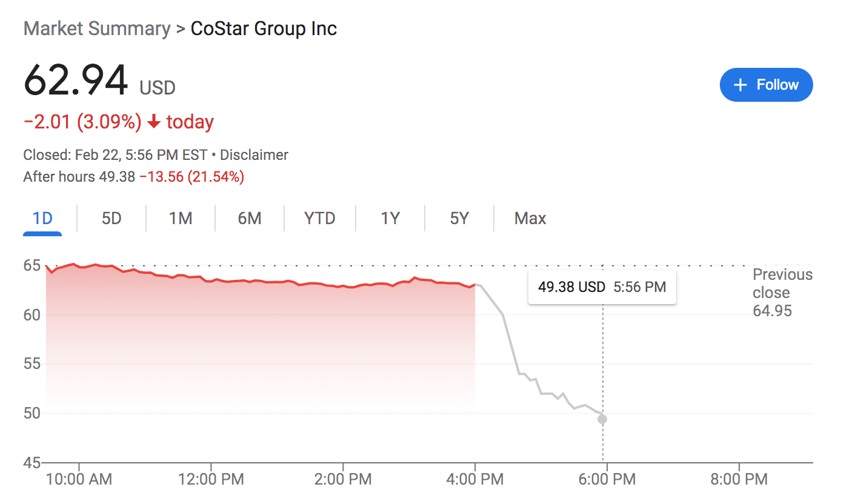The height and width of the screenshot is (504, 858).
Task: Click the CoStar Group Inc title
Action: pyautogui.click(x=264, y=29)
